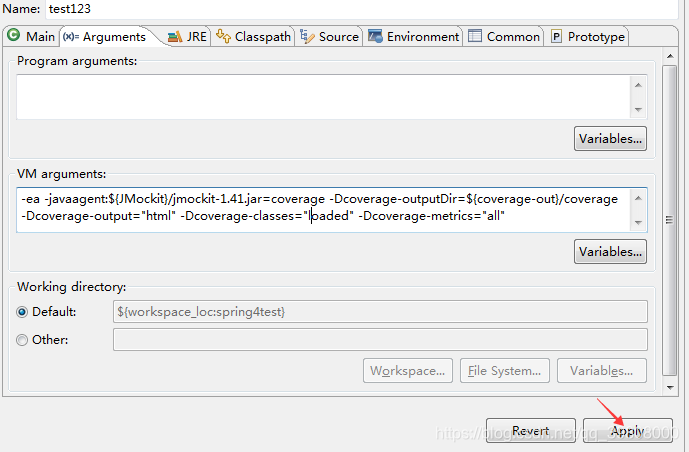Open the Prototype tab
The image size is (689, 452).
tap(587, 36)
